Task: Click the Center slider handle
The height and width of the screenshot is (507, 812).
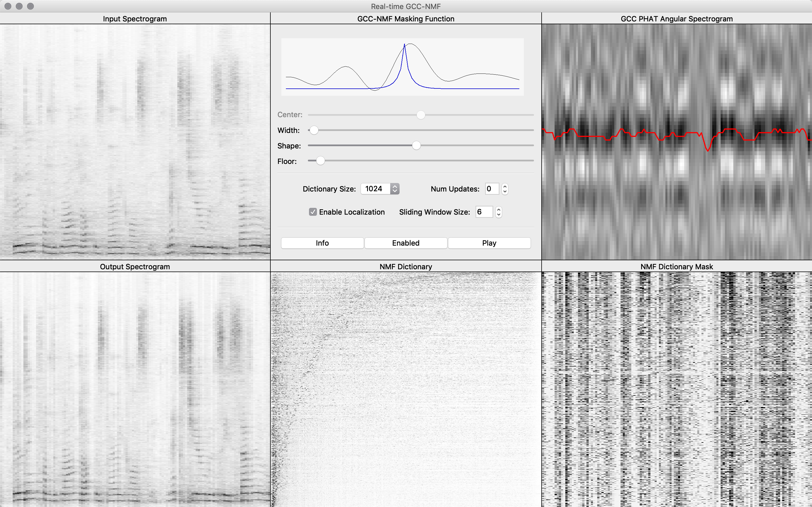Action: pyautogui.click(x=421, y=115)
